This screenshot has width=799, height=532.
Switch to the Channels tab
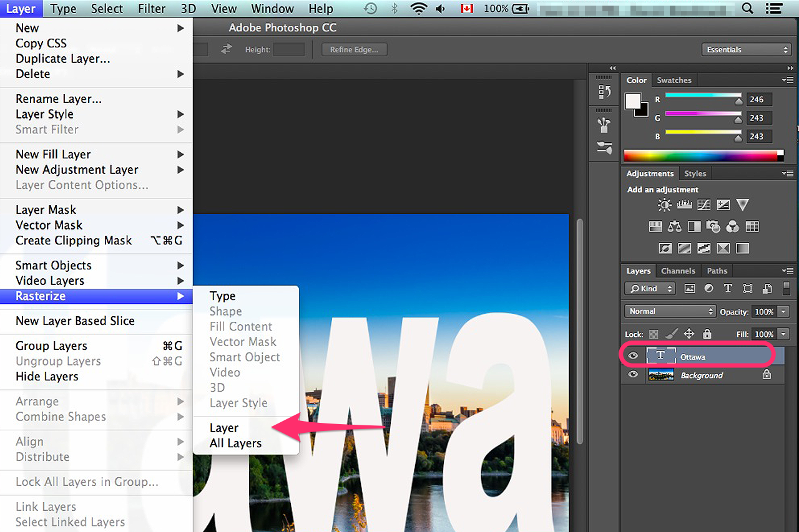[678, 271]
